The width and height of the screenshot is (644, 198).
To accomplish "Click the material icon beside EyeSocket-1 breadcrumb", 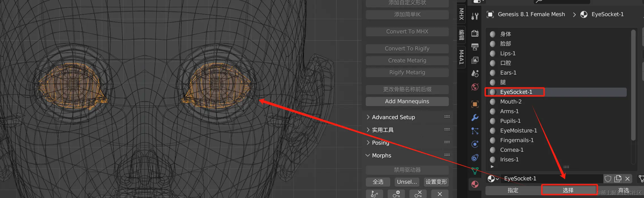I will point(584,14).
